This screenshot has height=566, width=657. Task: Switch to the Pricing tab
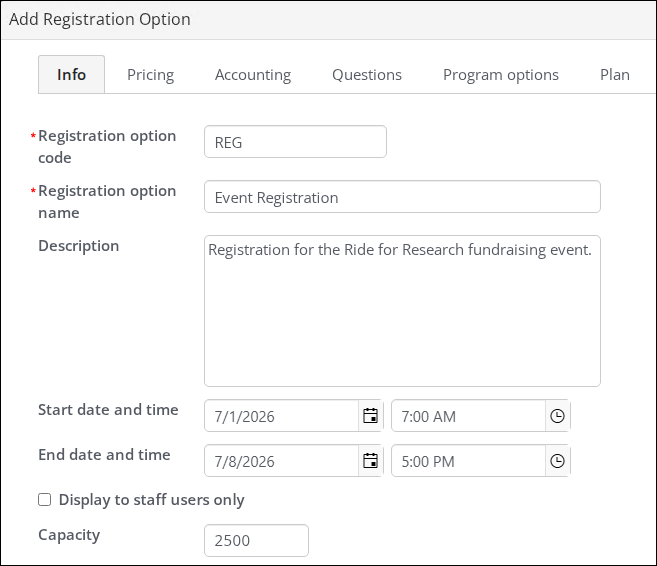coord(150,75)
